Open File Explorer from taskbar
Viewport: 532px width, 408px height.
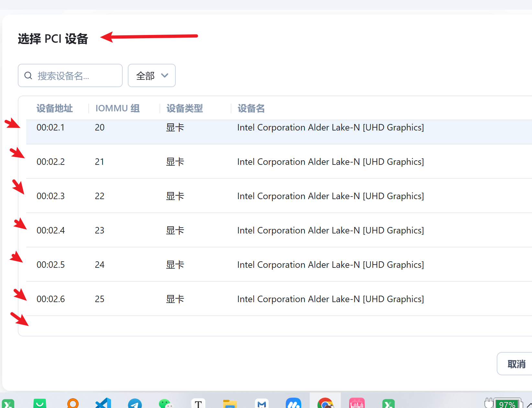pos(230,403)
